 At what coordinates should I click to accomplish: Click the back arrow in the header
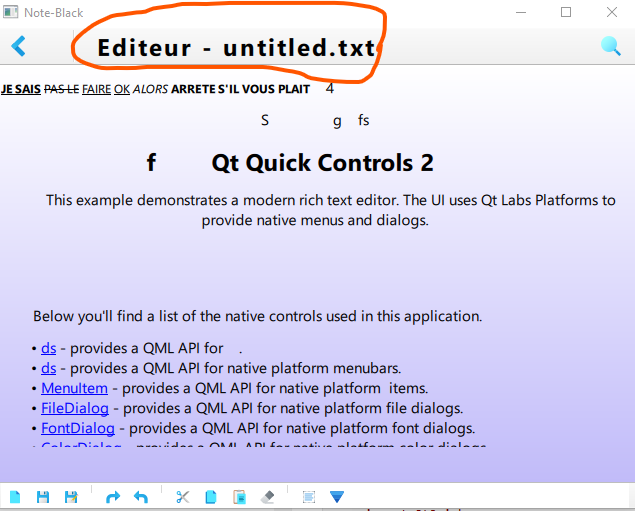click(x=18, y=46)
